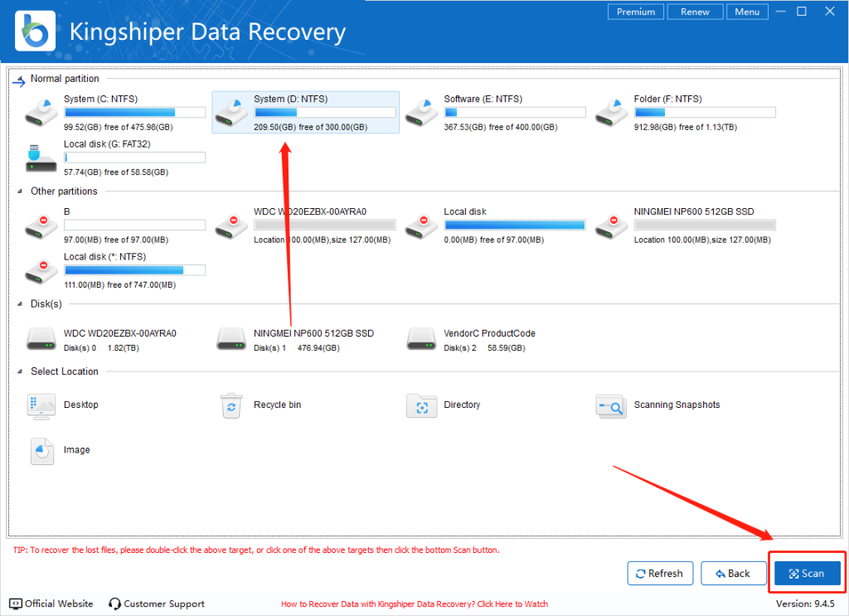
Task: Click '57.74(GB) free of 58.58(GB)' text
Action: [x=116, y=172]
